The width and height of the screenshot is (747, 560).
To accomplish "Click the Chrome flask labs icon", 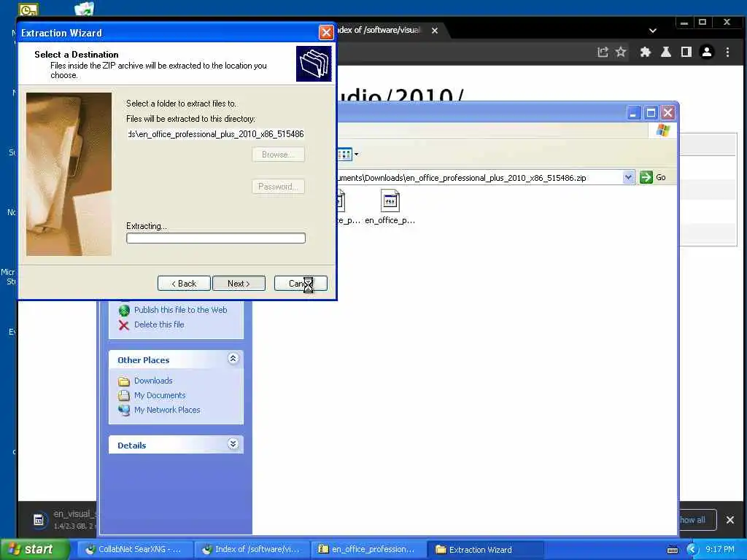I will 666,52.
